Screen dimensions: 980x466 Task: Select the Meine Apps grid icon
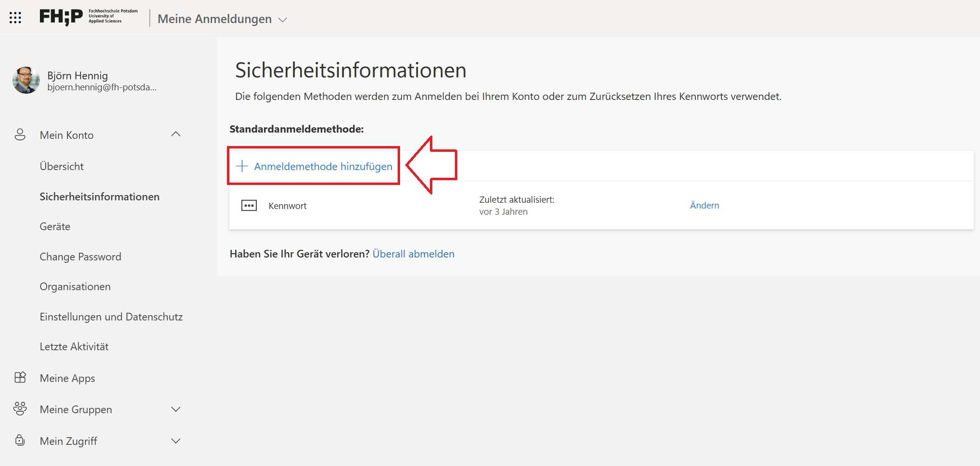click(20, 378)
